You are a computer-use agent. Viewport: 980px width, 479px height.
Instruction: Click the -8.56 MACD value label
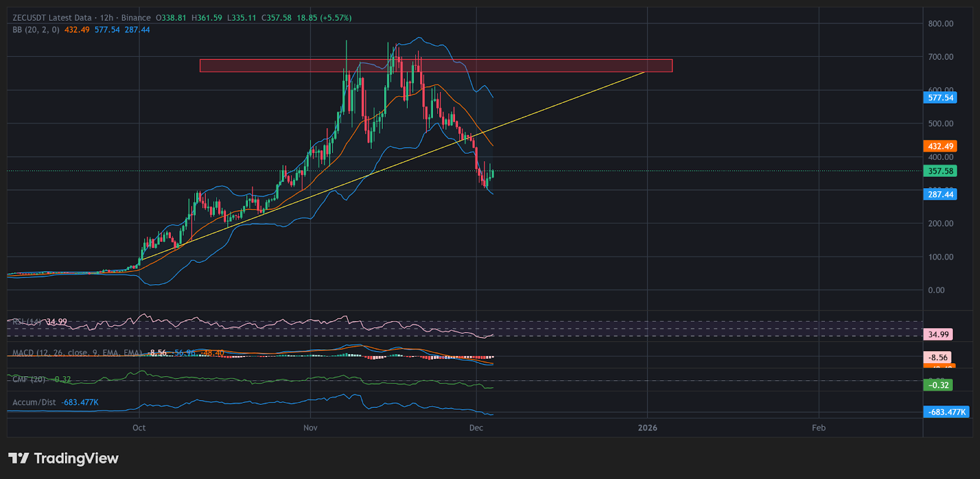point(937,357)
